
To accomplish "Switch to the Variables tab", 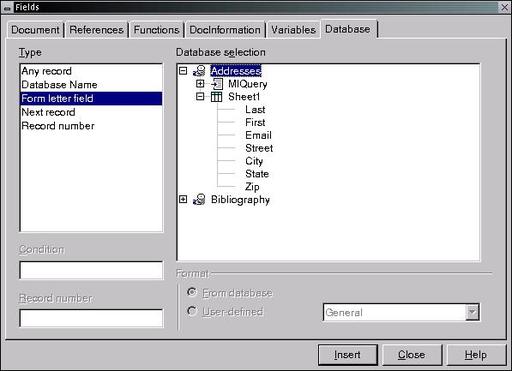I will [x=293, y=30].
